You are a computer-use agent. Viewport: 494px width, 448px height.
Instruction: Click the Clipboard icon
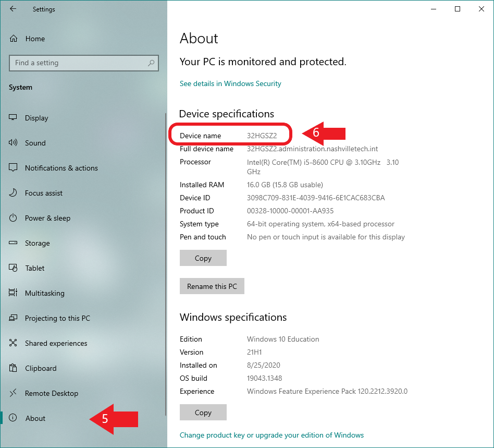(x=13, y=368)
